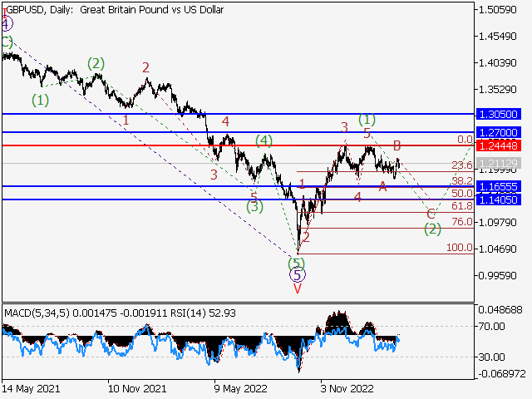Screen dimensions: 532x399
Task: Click the GBPUSD, Daily chart title
Action: pyautogui.click(x=115, y=10)
